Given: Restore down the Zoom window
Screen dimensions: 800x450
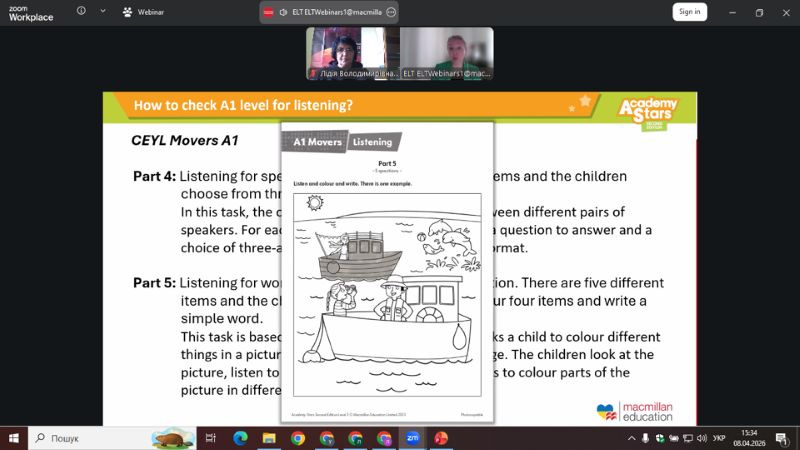Looking at the screenshot, I should [759, 12].
